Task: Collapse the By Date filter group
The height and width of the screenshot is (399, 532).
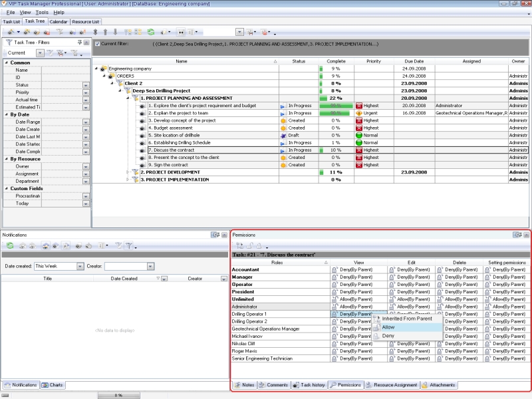Action: tap(6, 114)
